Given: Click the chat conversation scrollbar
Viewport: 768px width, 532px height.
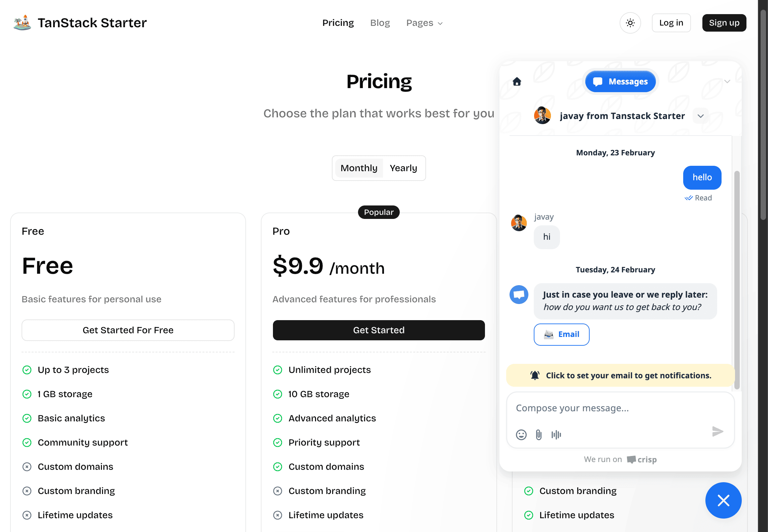Looking at the screenshot, I should click(737, 279).
